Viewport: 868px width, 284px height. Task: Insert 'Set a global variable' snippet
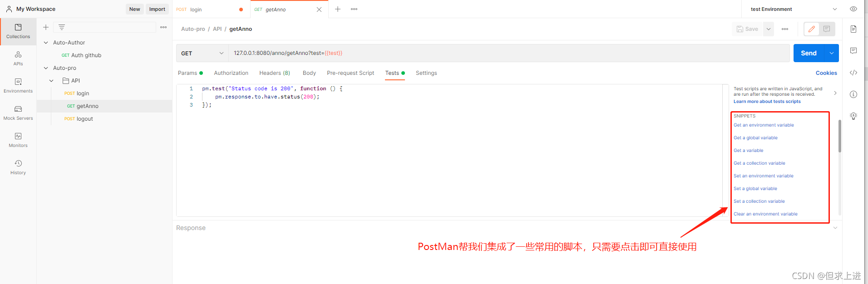[x=755, y=189]
